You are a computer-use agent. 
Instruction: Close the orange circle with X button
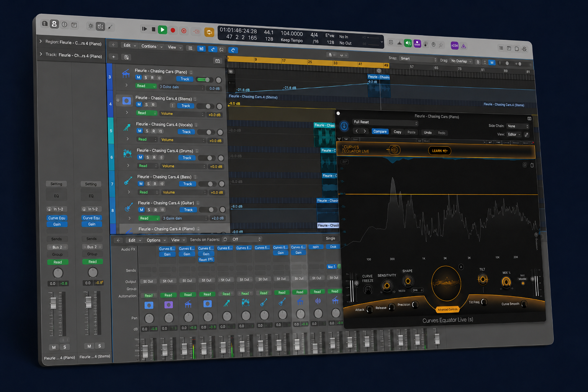pyautogui.click(x=461, y=267)
